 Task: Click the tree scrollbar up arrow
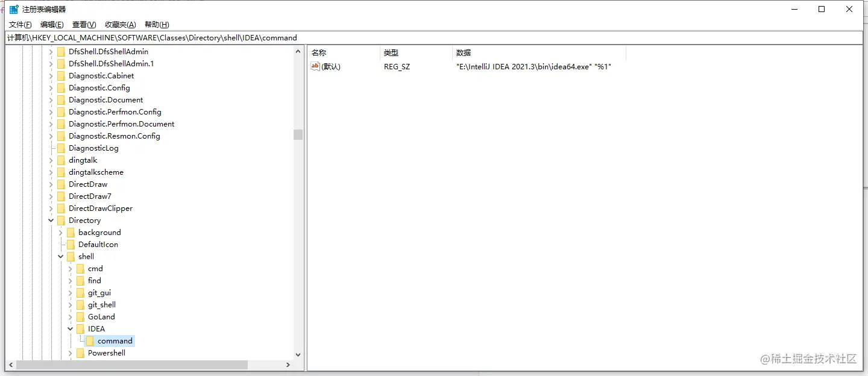tap(298, 52)
